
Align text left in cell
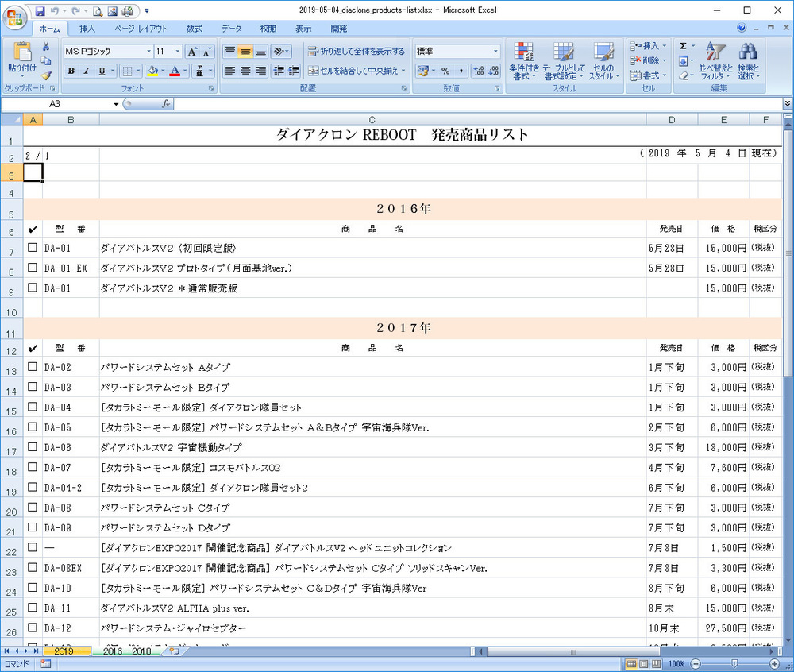click(x=230, y=71)
